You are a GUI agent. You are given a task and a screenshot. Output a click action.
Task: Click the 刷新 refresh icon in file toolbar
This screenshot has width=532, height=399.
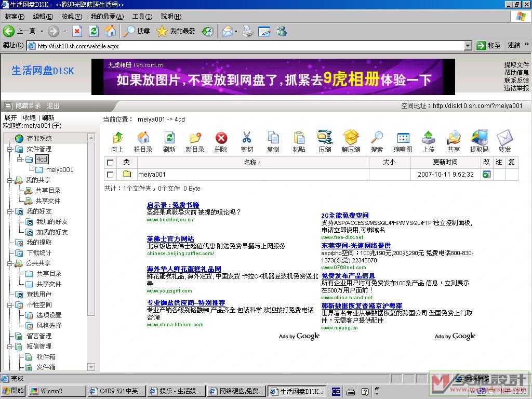tap(169, 138)
